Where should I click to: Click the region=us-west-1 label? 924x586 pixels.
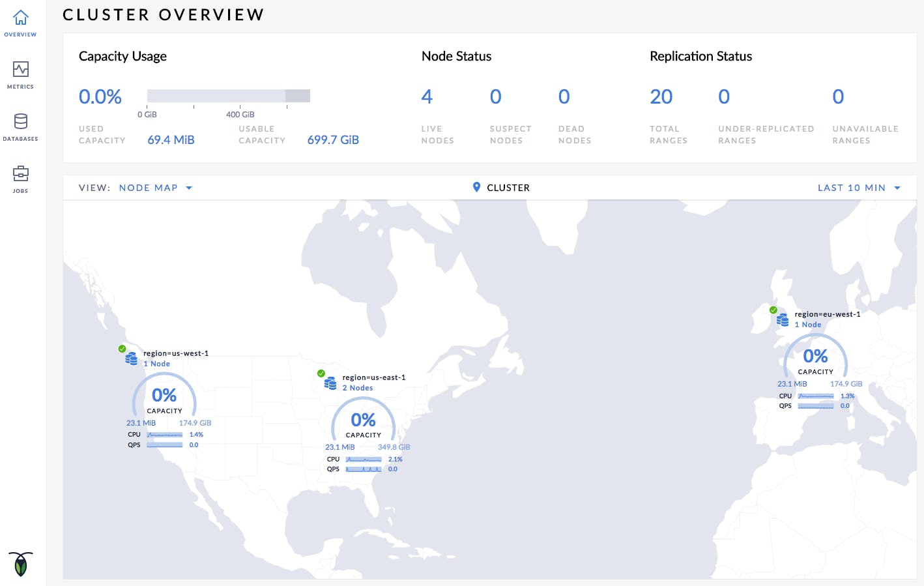tap(176, 353)
